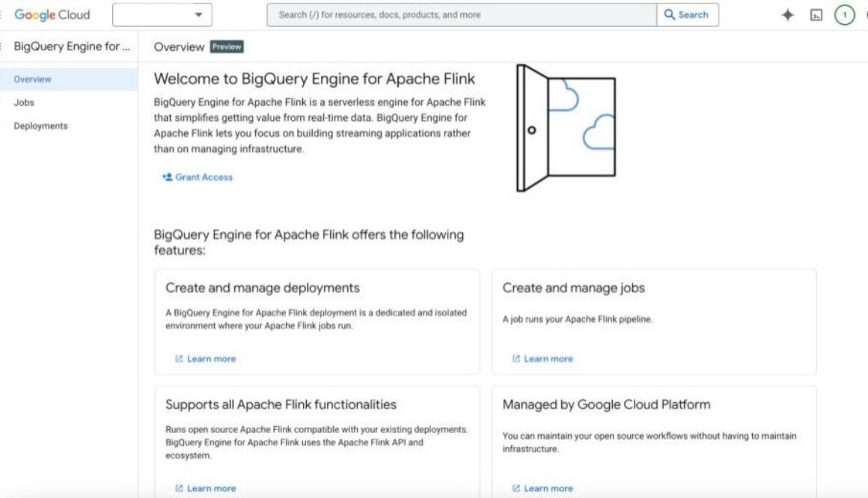Image resolution: width=868 pixels, height=498 pixels.
Task: Click the Preview badge next to Overview
Action: (x=225, y=46)
